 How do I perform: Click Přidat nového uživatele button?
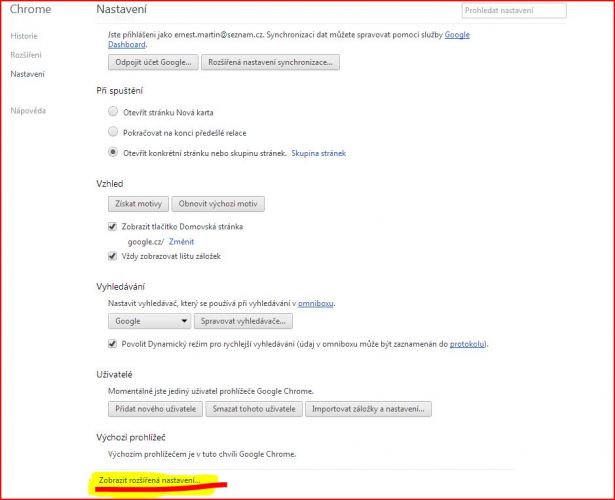(155, 409)
